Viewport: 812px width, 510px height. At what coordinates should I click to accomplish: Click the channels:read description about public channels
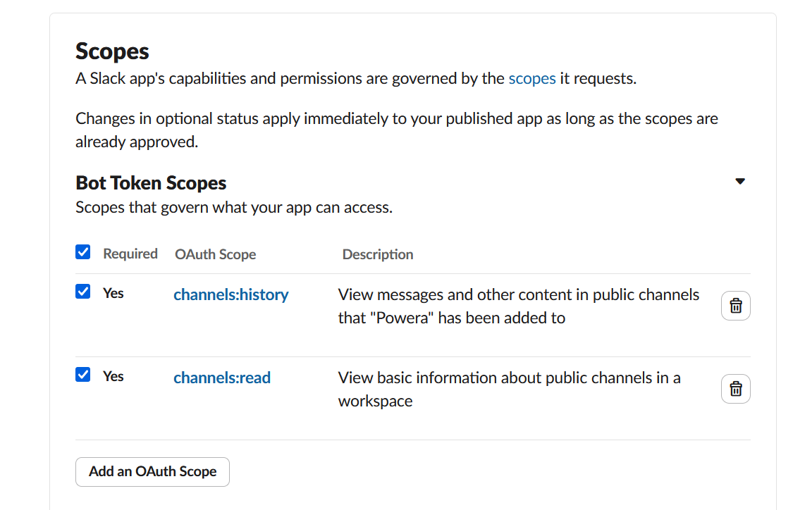click(x=509, y=389)
